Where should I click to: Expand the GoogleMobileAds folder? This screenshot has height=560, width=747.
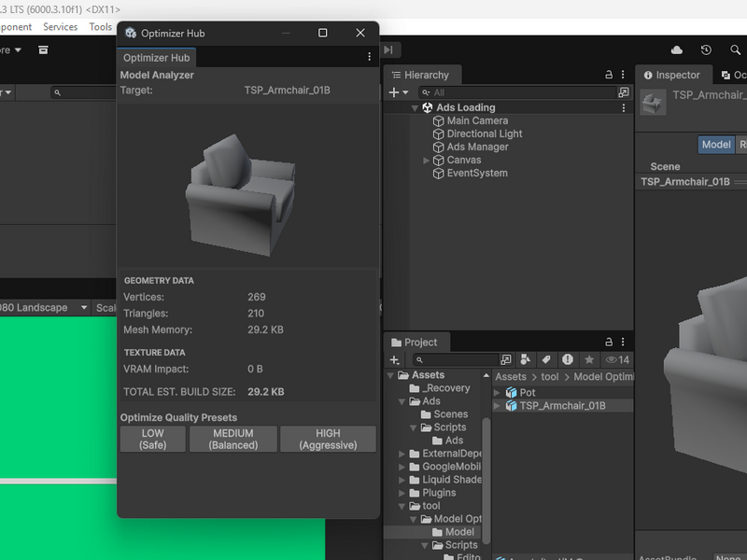[x=402, y=468]
